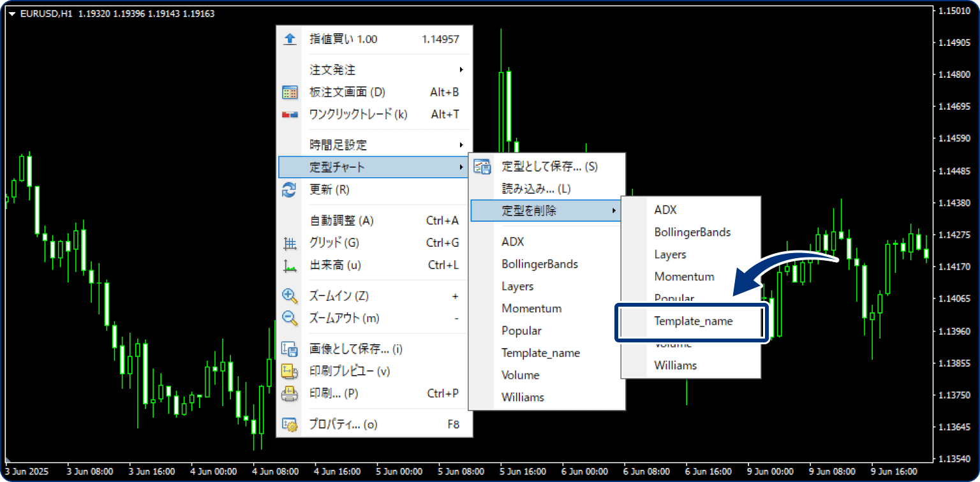The width and height of the screenshot is (980, 482).
Task: Click price label 1.13540 on scale
Action: [x=956, y=458]
